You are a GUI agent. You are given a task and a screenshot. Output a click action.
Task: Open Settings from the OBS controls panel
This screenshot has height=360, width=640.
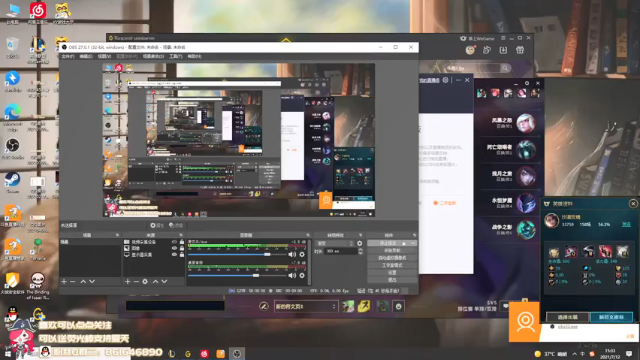click(392, 273)
